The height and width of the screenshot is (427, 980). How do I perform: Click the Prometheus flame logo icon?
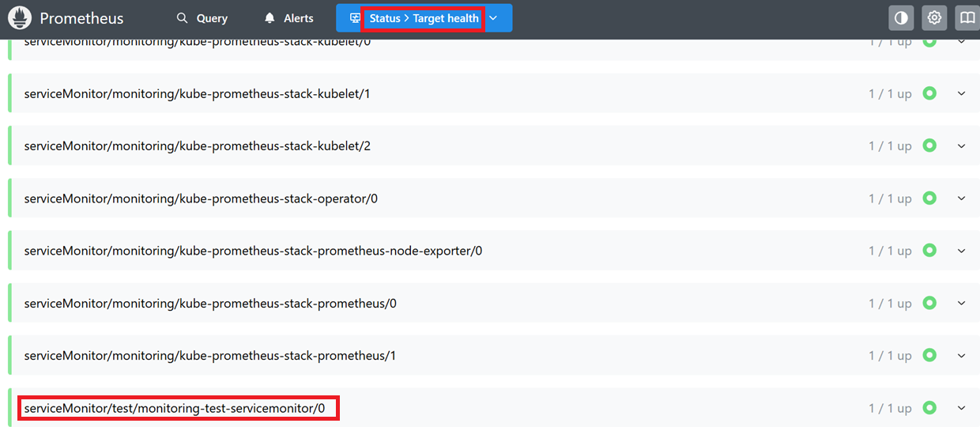20,17
